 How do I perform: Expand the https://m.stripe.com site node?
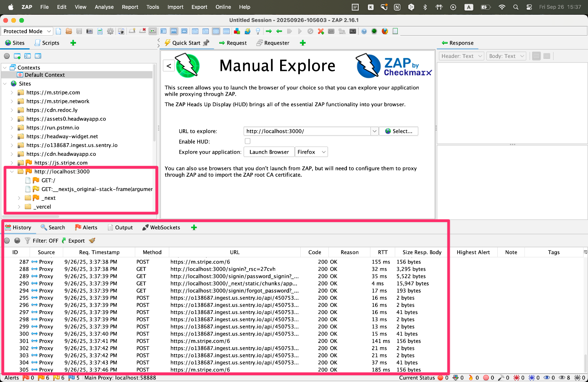point(12,92)
